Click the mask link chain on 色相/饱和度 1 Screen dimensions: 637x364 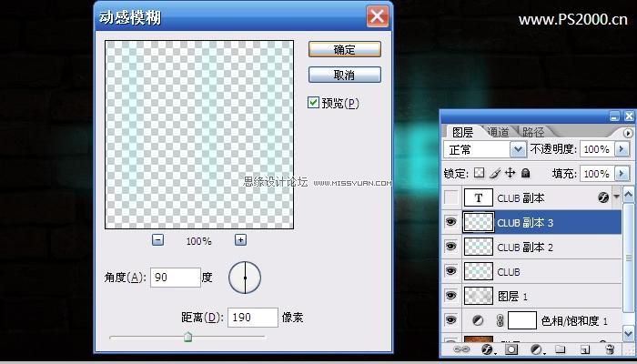(500, 321)
